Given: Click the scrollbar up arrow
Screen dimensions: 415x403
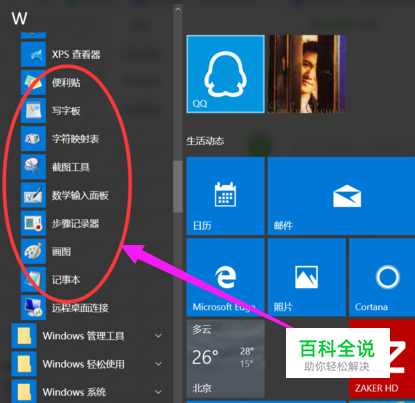Looking at the screenshot, I should click(178, 9).
